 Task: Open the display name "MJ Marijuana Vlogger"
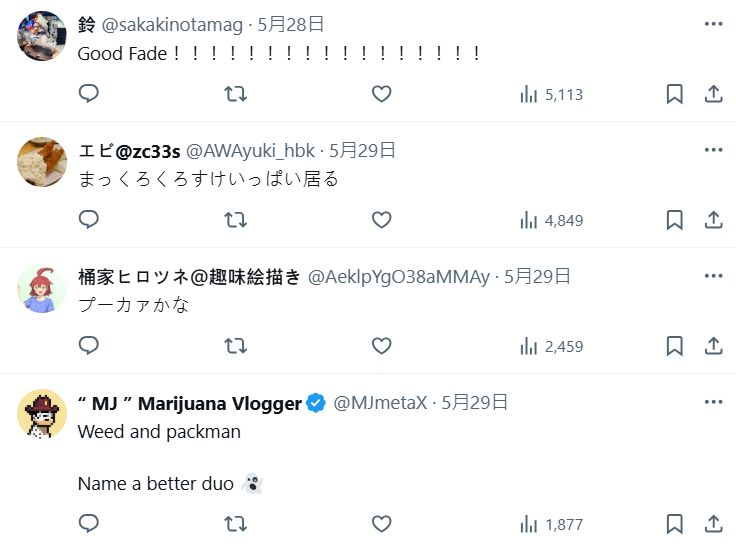point(190,403)
